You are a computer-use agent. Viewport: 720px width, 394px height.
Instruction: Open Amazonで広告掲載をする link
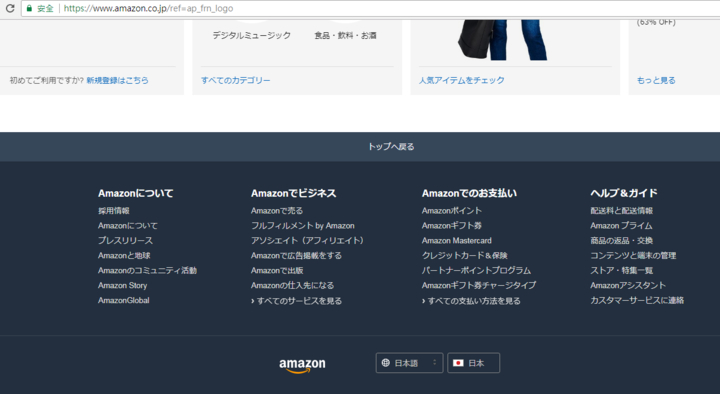click(x=296, y=255)
